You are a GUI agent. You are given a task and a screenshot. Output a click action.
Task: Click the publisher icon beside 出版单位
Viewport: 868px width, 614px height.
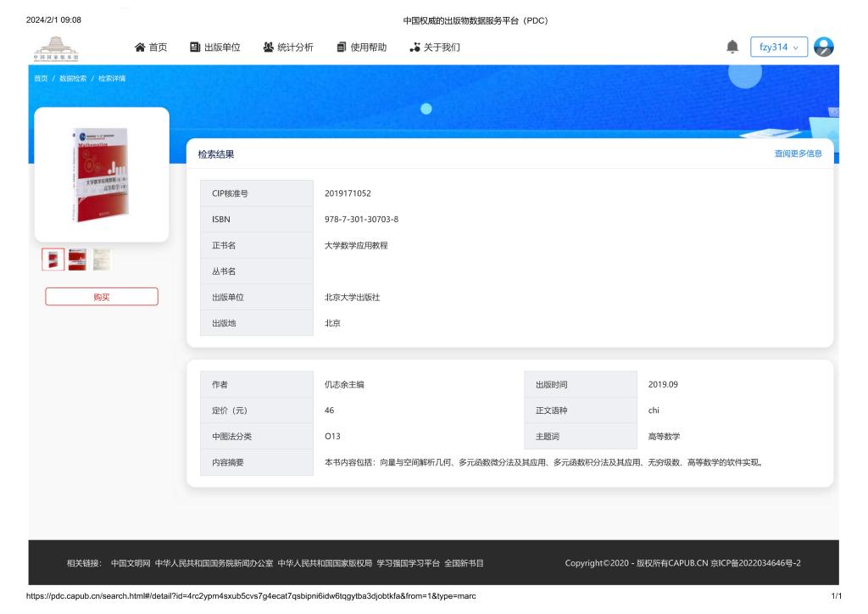click(x=195, y=47)
